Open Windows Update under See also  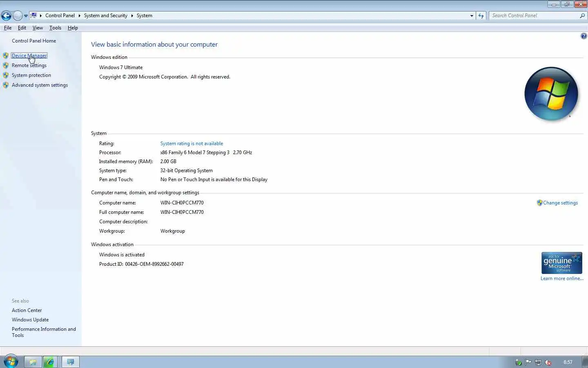click(x=30, y=320)
